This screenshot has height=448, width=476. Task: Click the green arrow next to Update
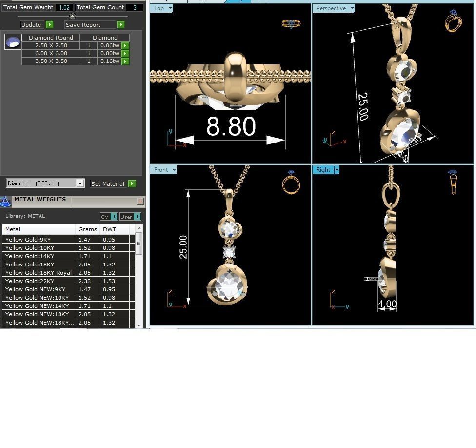tap(49, 24)
